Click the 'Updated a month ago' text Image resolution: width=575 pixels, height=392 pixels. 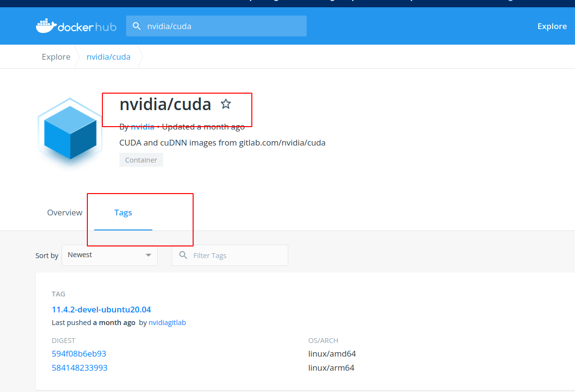[203, 127]
